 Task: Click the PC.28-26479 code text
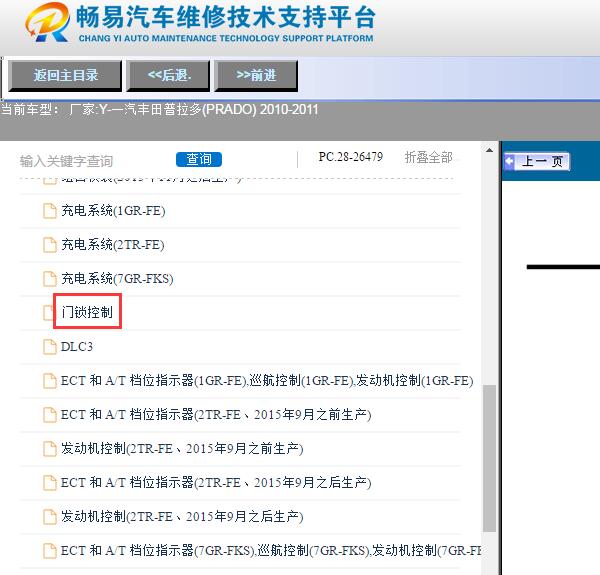pyautogui.click(x=351, y=157)
